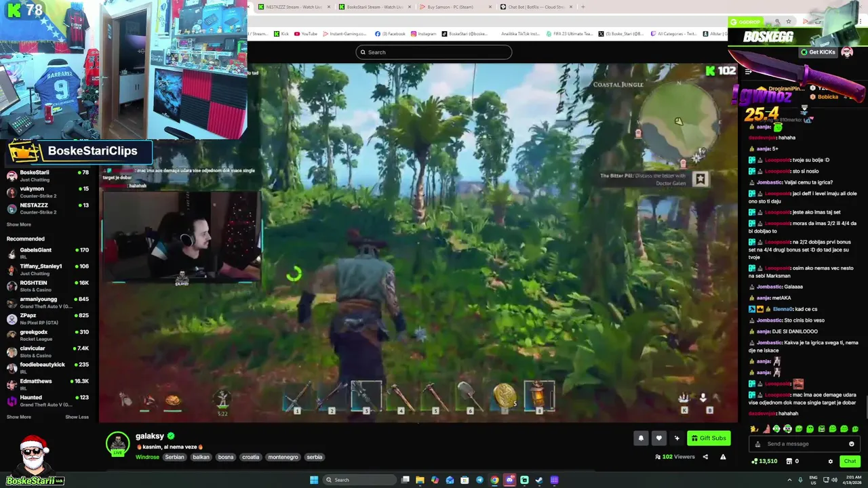This screenshot has height=488, width=868.
Task: Open the YouTube bookmark
Action: click(306, 34)
